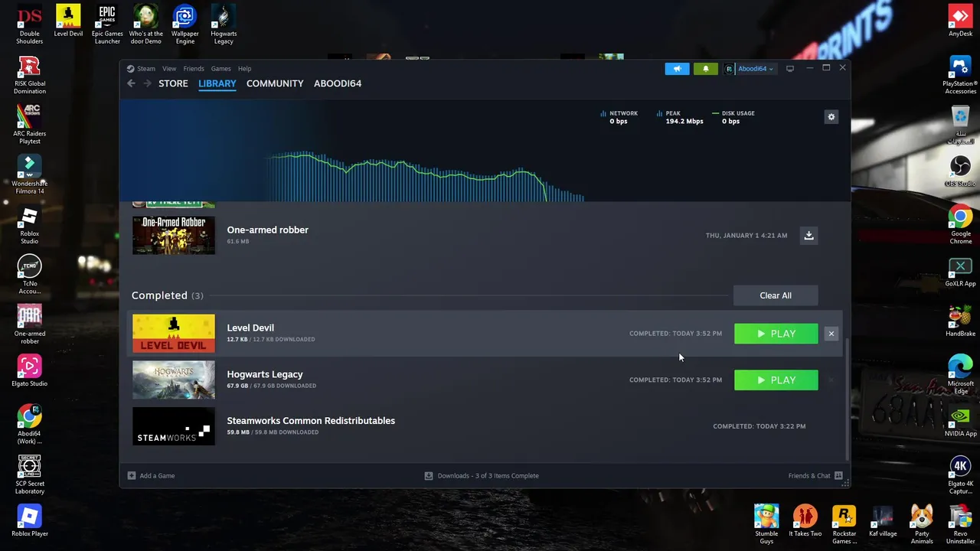Launch Roblox Player desktop icon

tap(30, 521)
